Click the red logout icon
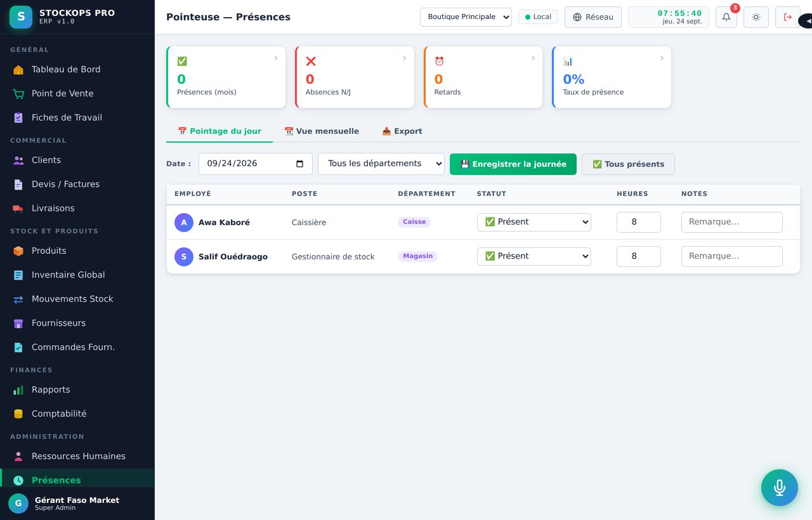This screenshot has width=812, height=520. (788, 17)
